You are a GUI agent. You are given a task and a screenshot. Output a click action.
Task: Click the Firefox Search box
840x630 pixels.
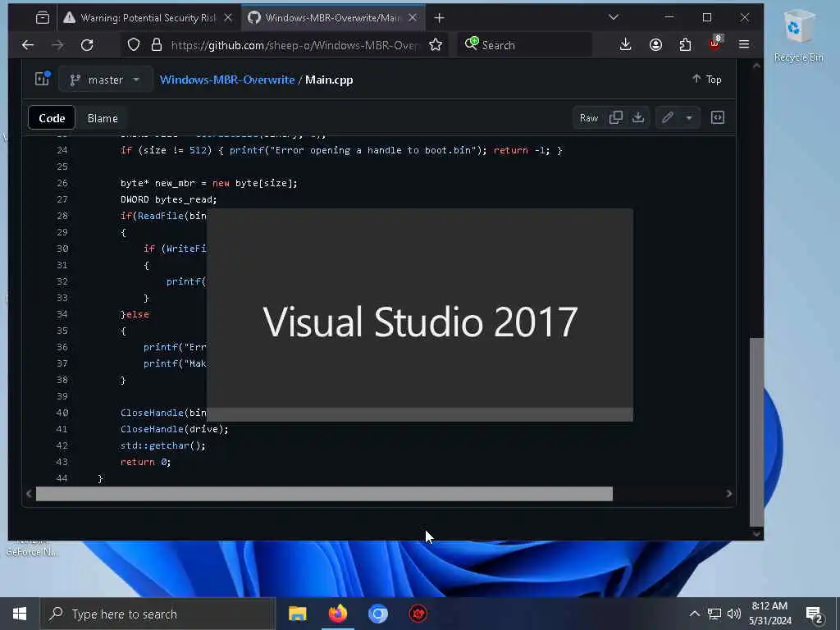pyautogui.click(x=525, y=45)
